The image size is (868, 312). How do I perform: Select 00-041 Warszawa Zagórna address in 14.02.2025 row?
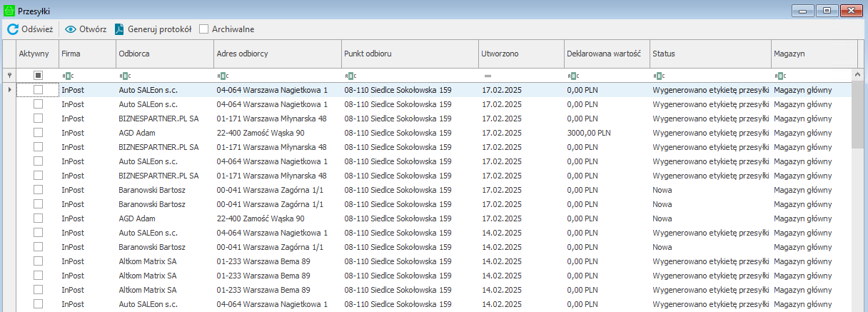[x=278, y=246]
